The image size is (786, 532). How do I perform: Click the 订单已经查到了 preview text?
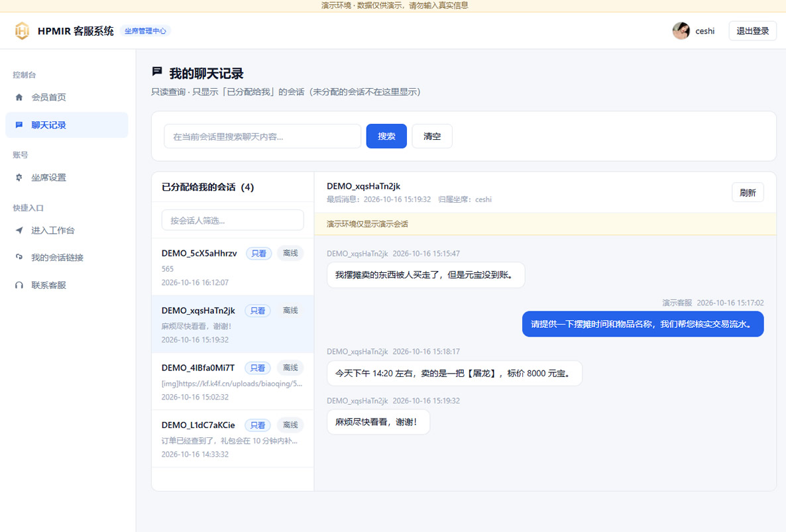[x=229, y=441]
